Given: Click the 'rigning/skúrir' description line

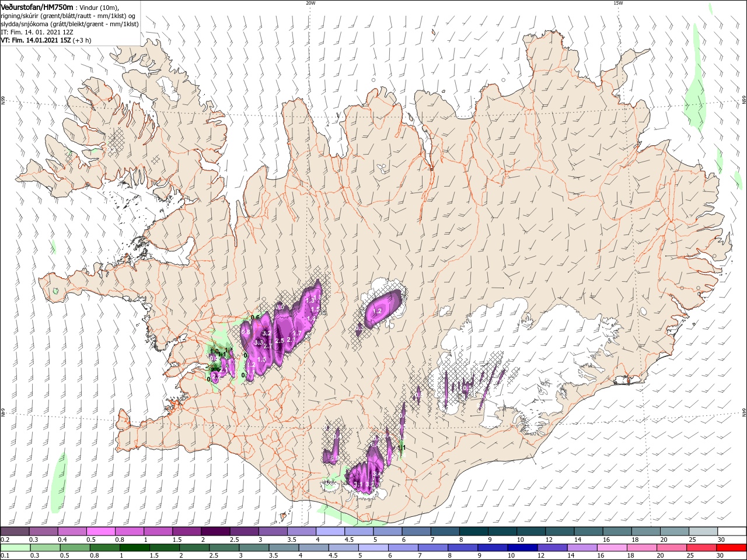Looking at the screenshot, I should click(x=67, y=15).
